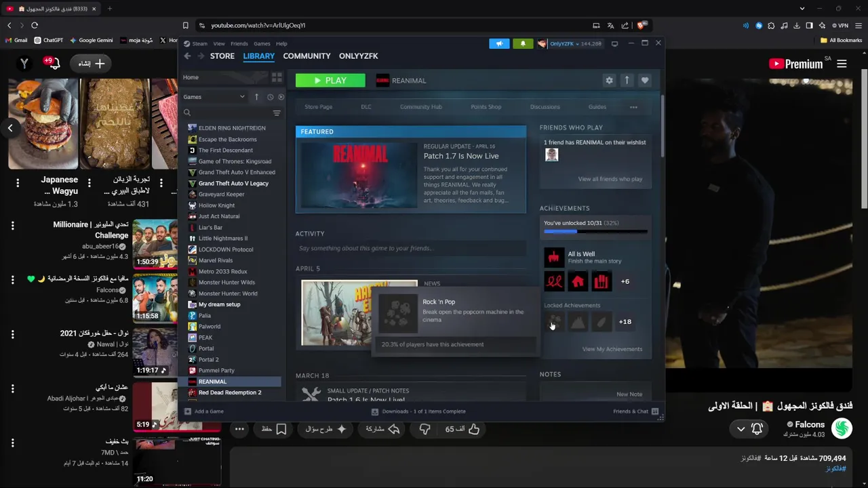Open the DLC link
The height and width of the screenshot is (488, 868).
(x=366, y=107)
